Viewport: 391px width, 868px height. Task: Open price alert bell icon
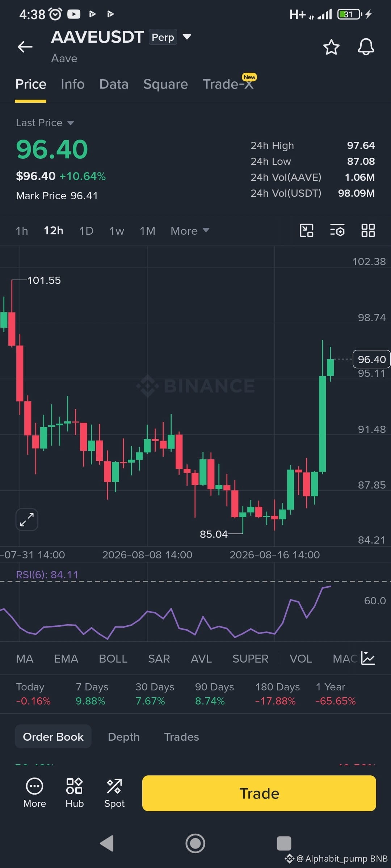(366, 47)
